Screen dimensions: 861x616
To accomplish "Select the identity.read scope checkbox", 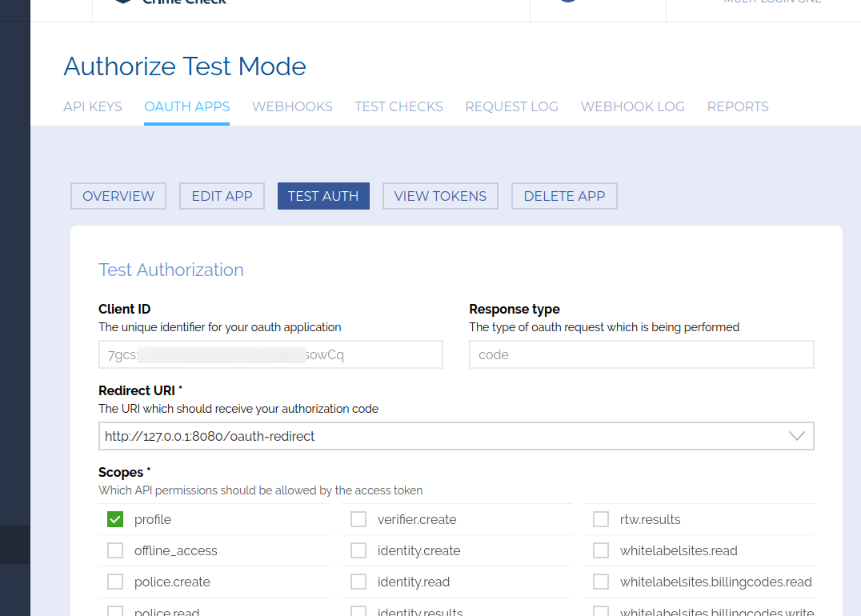I will point(358,582).
